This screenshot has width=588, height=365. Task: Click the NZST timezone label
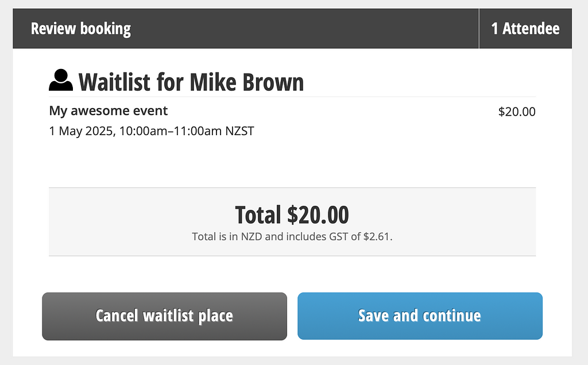tap(239, 131)
